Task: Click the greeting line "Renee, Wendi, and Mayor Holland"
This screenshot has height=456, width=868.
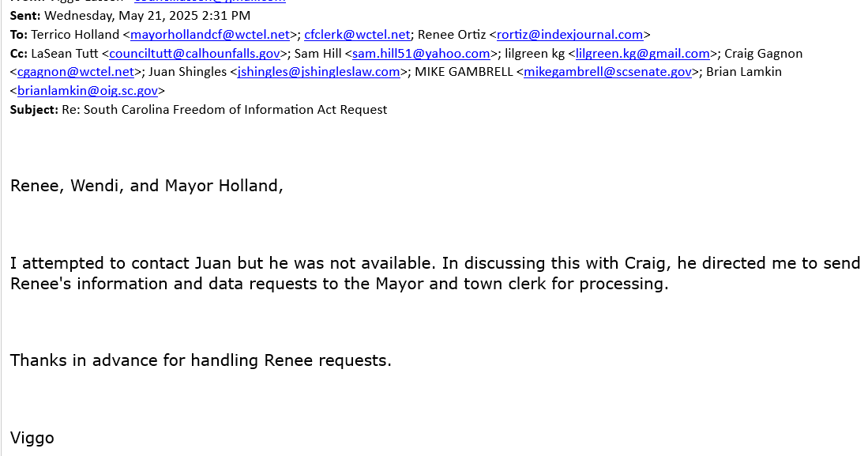Action: (x=146, y=187)
